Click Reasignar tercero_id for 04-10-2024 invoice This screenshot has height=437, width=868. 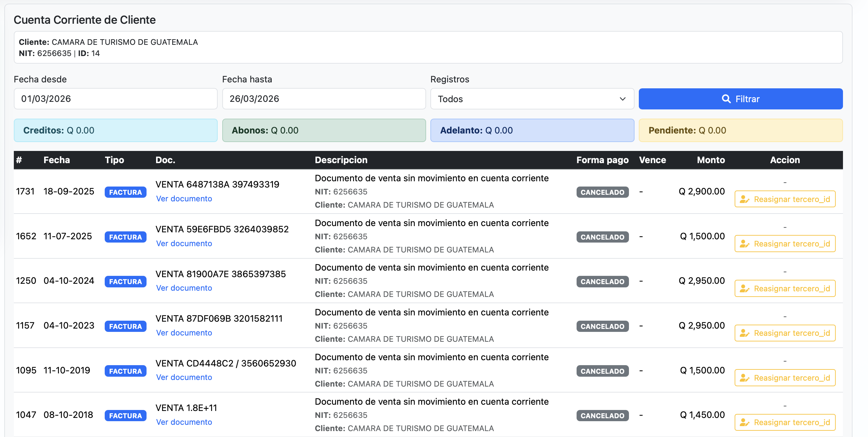[784, 289]
